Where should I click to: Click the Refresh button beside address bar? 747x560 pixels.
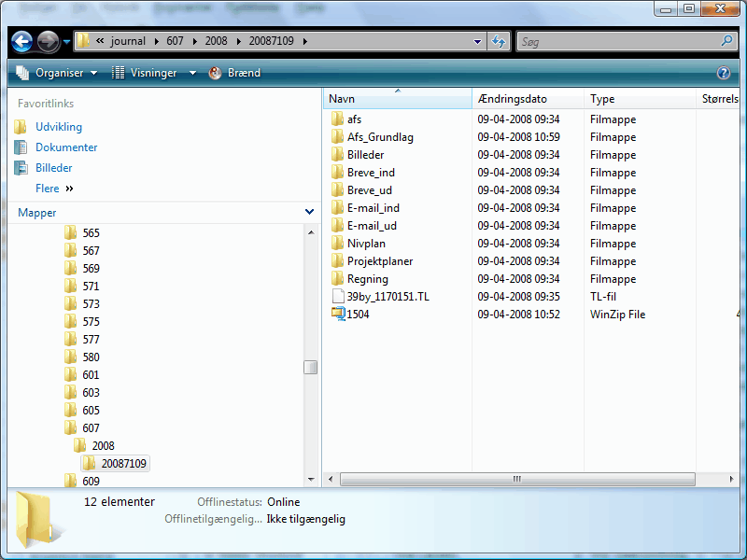tap(499, 41)
